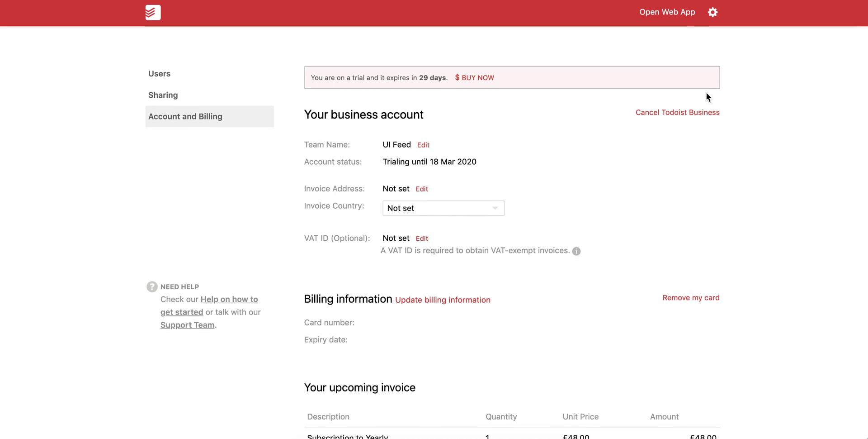Click the 'Trialing until 18 Mar 2020' text
Viewport: 868px width, 439px height.
coord(429,162)
